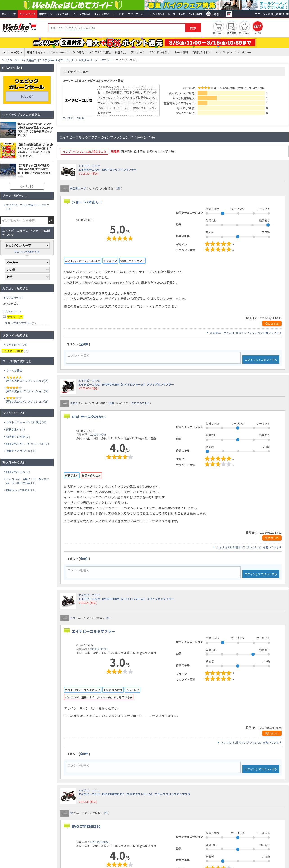
Task: Open the login menu arrow
Action: (x=287, y=14)
